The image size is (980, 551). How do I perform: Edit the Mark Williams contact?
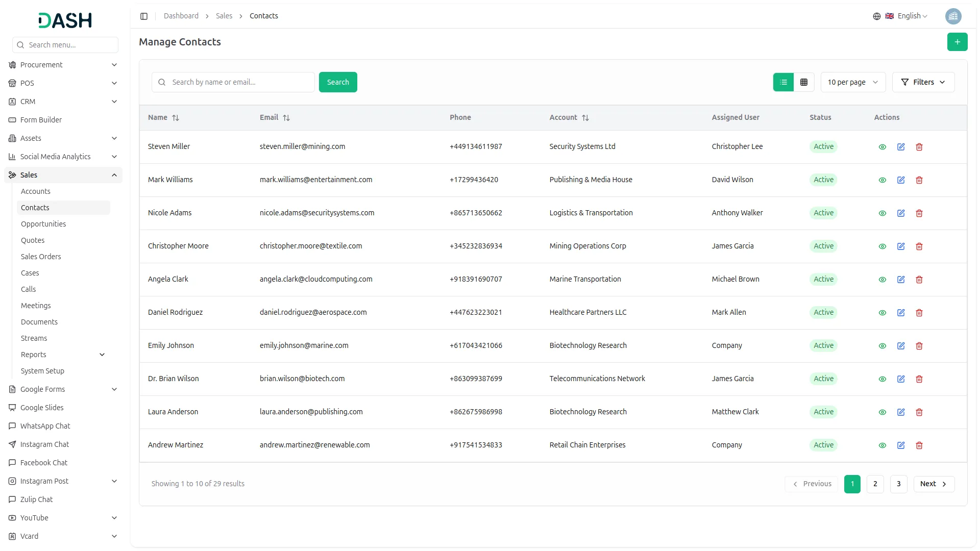(x=901, y=180)
